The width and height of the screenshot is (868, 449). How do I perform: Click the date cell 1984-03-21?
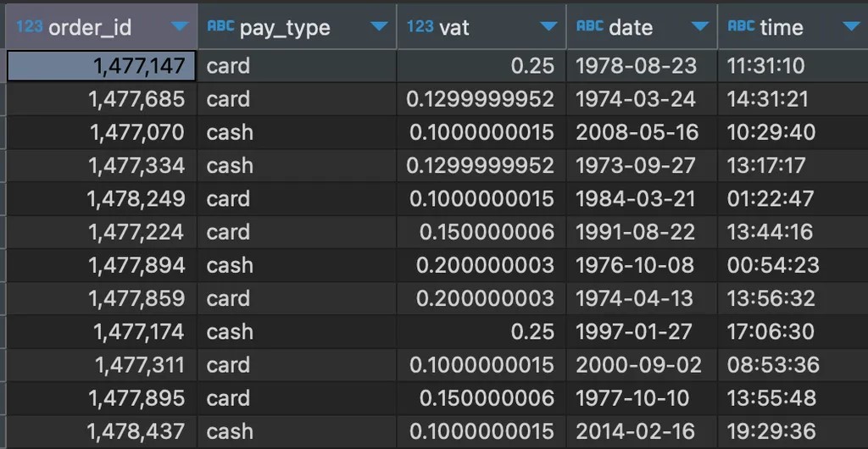click(x=642, y=198)
